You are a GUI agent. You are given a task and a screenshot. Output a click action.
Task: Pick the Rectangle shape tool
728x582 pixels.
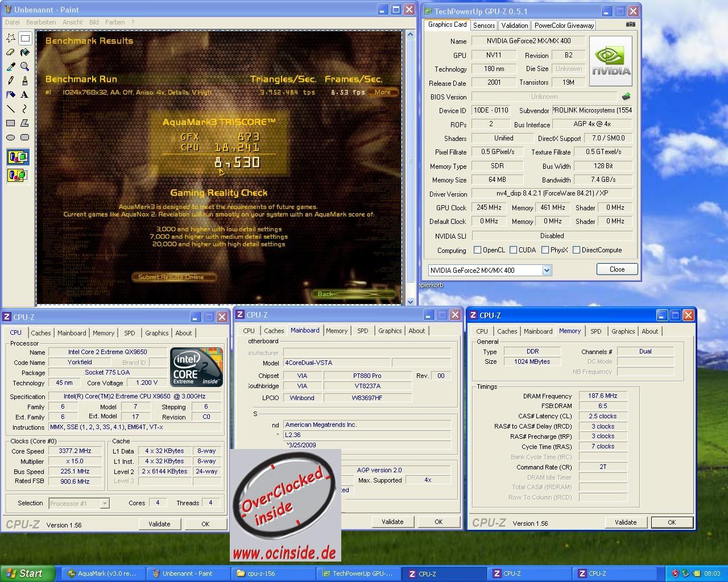click(11, 123)
